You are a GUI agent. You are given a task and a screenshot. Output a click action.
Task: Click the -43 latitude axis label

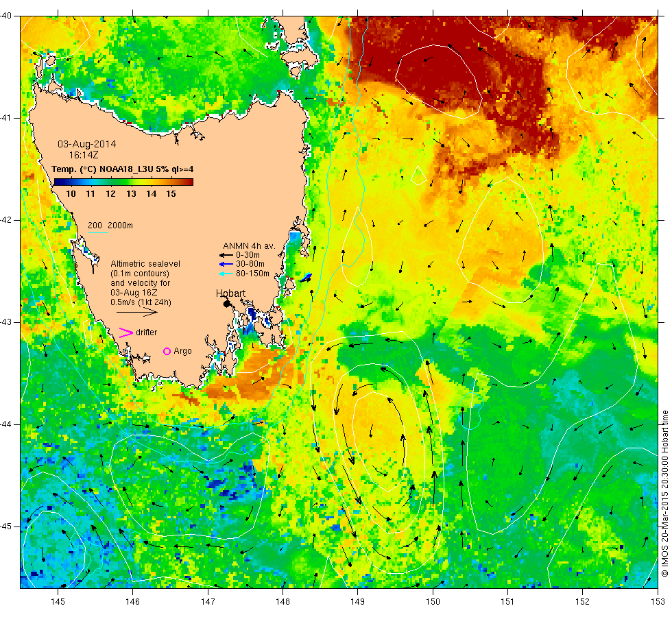click(5, 322)
